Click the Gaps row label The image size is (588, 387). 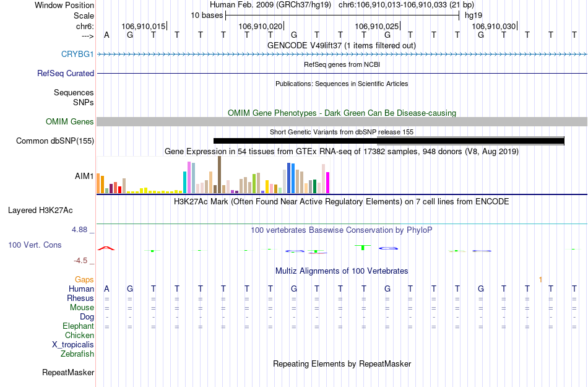point(84,279)
